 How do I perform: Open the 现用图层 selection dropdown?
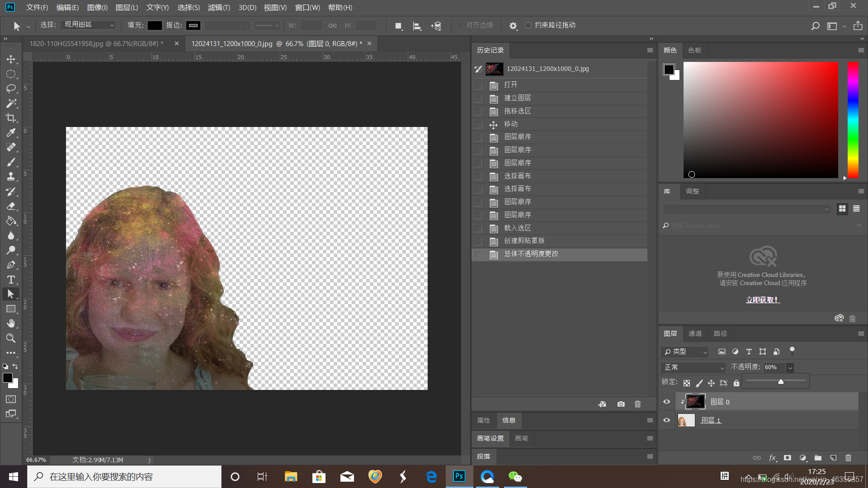(89, 25)
